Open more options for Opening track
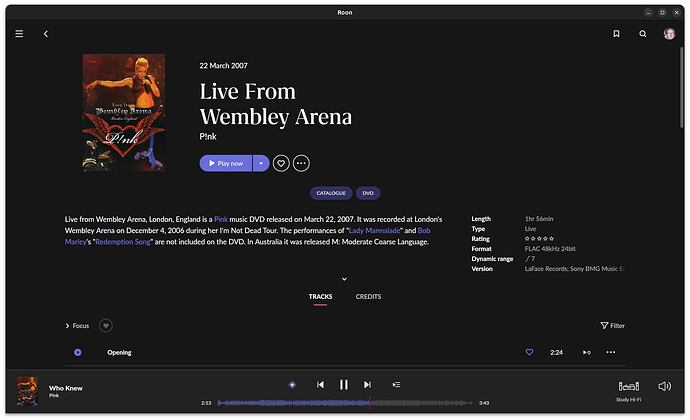The width and height of the screenshot is (690, 420). point(611,352)
